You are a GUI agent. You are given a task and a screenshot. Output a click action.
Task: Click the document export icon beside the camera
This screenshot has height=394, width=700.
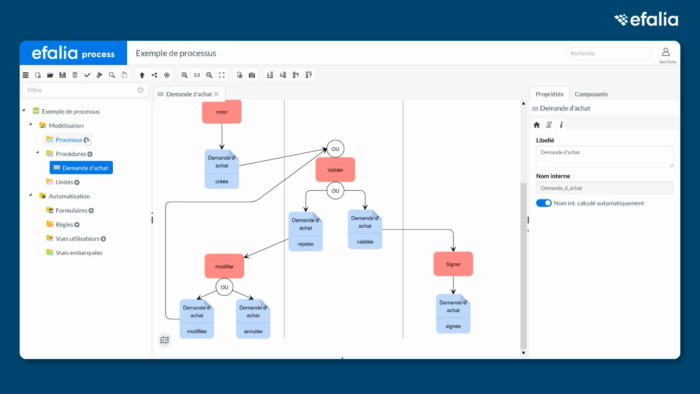point(240,75)
